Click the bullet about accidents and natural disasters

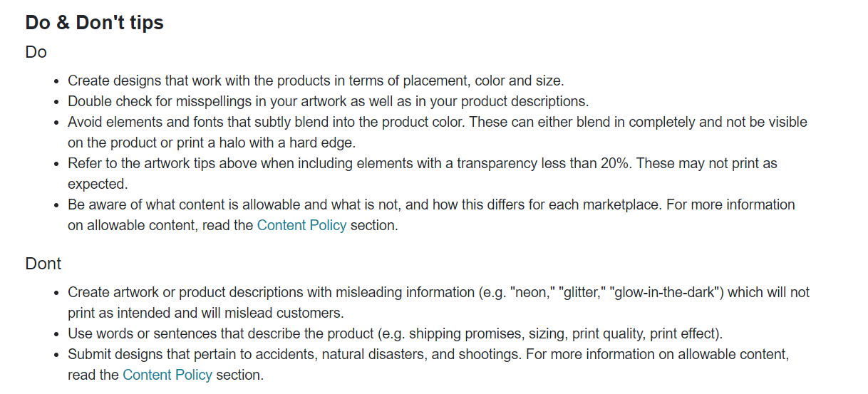[x=428, y=364]
